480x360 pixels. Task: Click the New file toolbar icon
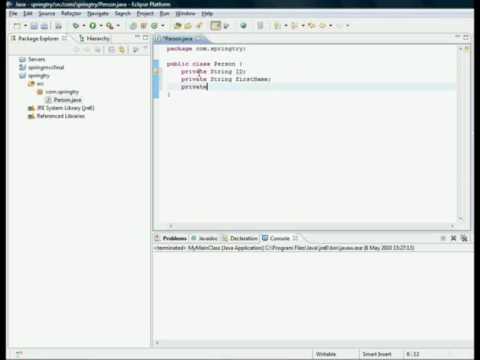17,26
